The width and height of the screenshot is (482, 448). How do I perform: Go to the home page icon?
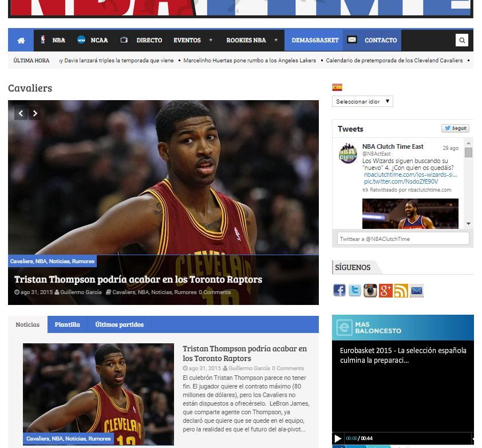pyautogui.click(x=21, y=40)
